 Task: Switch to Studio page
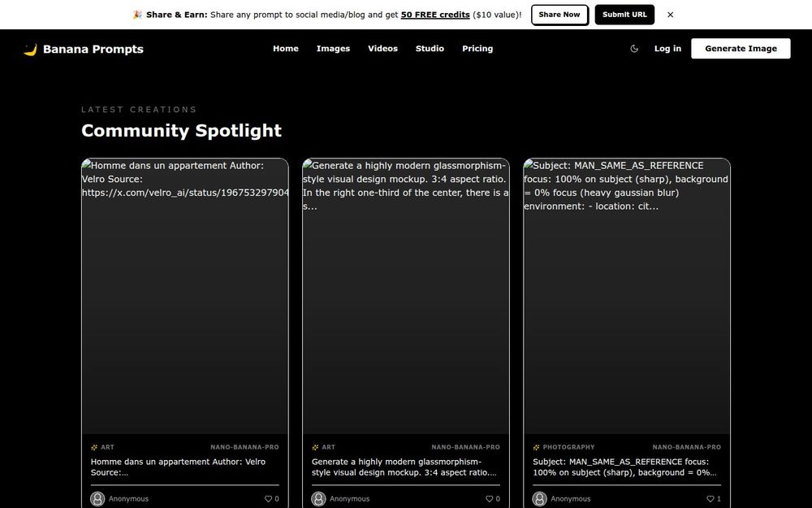[x=430, y=49]
